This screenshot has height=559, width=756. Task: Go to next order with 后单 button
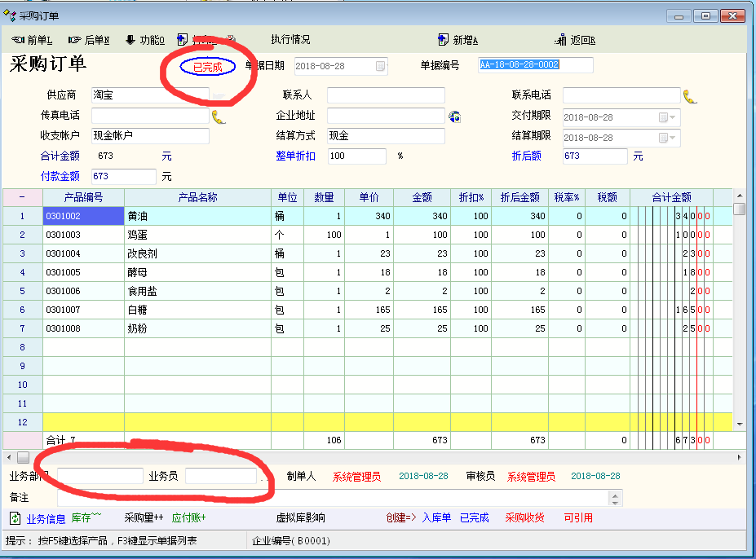pyautogui.click(x=89, y=40)
